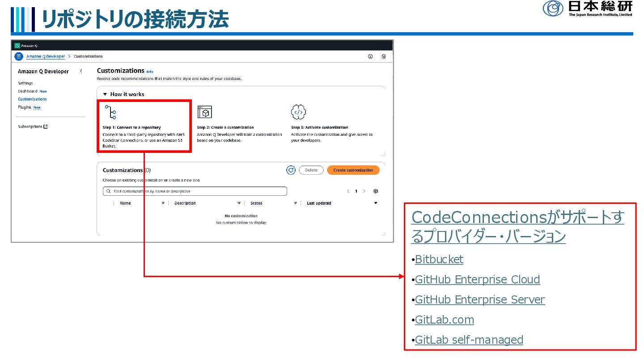The width and height of the screenshot is (644, 362).
Task: Click the Delete button
Action: point(311,170)
